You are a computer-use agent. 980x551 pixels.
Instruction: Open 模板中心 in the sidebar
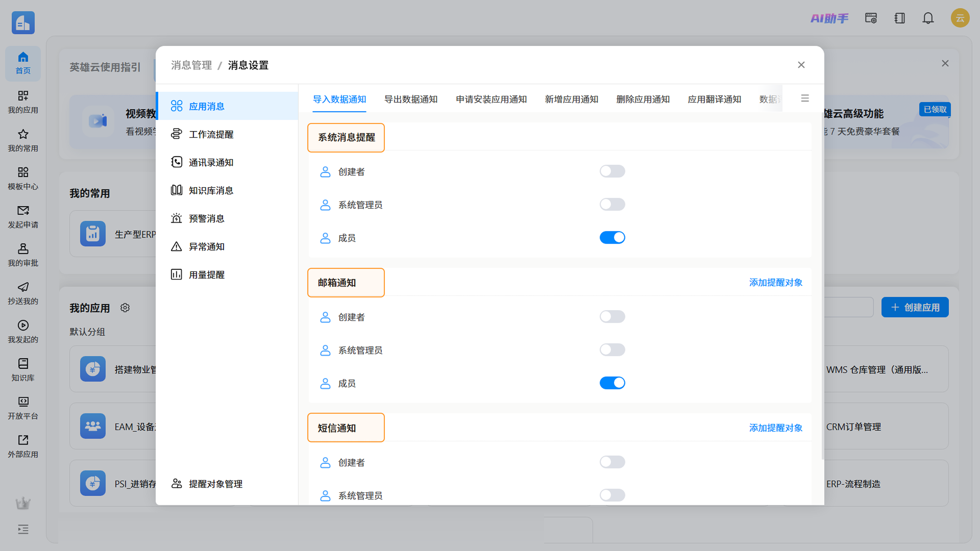point(23,178)
